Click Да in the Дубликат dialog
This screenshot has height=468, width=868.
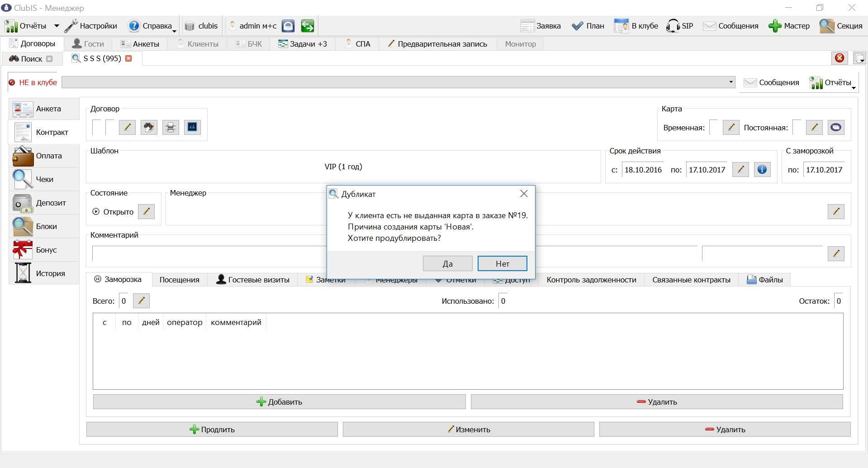(448, 263)
